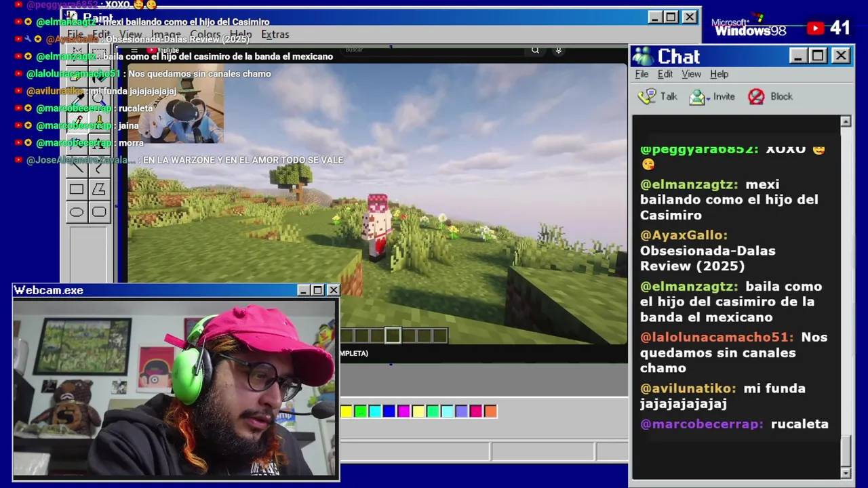Click @marcobecerrap username in Chat window
The image size is (868, 488).
click(701, 424)
